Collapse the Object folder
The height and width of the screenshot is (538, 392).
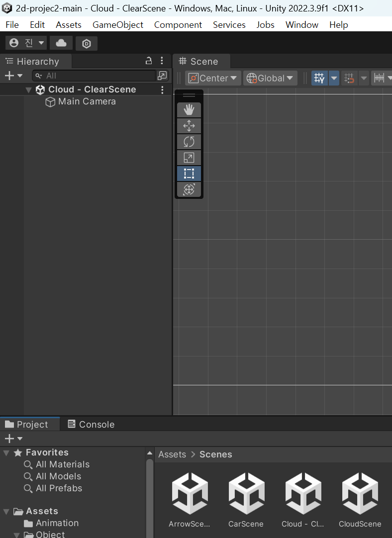(16, 535)
